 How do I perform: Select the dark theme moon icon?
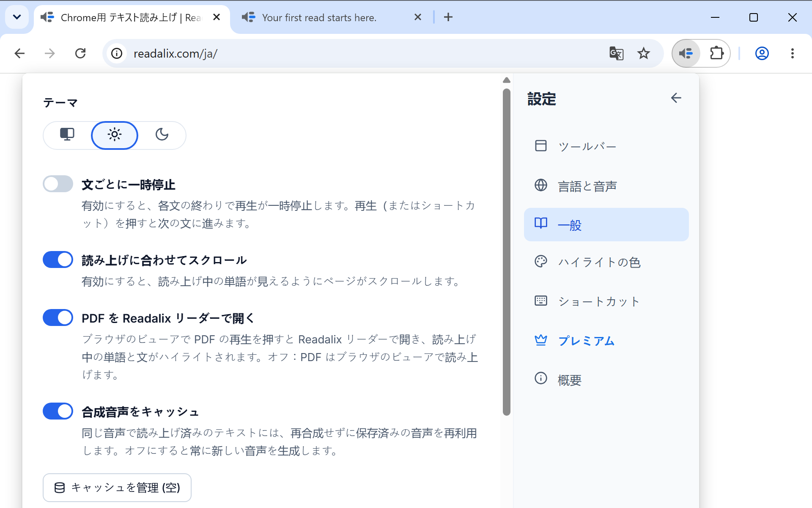[x=162, y=135]
